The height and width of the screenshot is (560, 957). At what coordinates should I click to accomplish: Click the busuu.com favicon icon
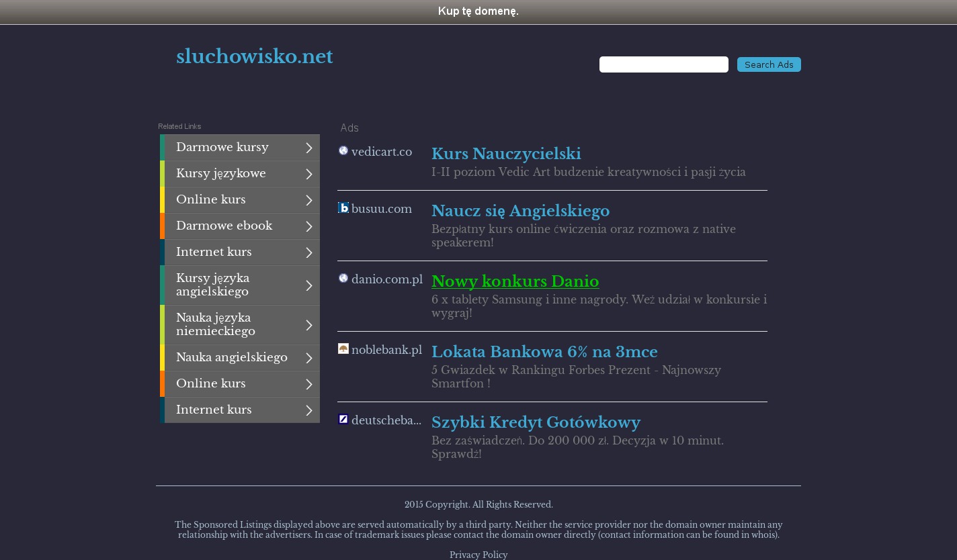[x=343, y=208]
